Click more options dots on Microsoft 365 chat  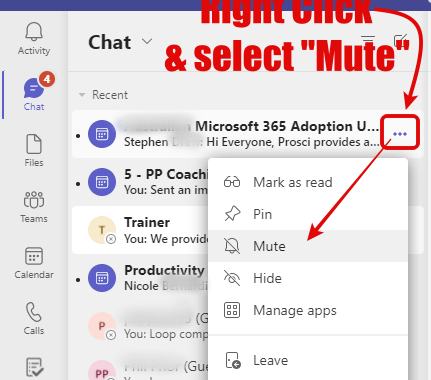coord(400,134)
